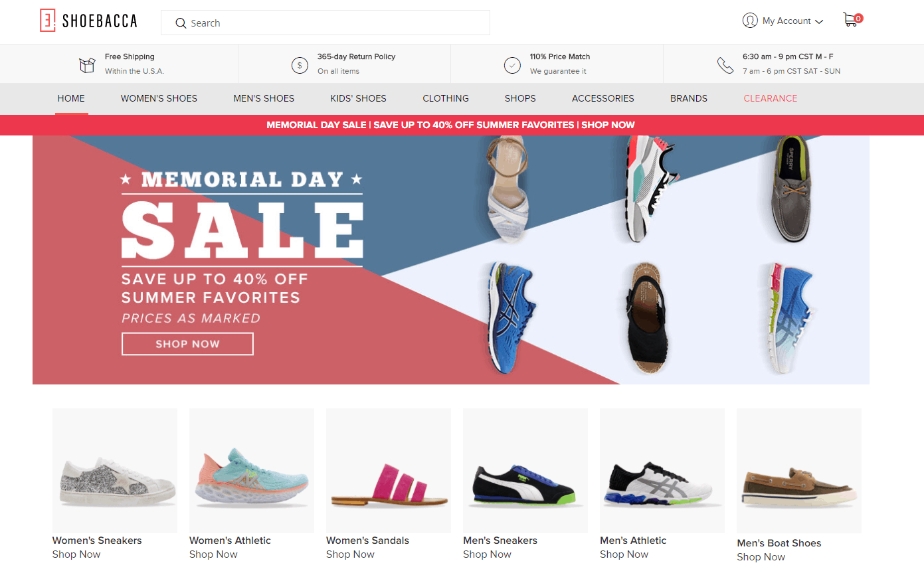Open the MEN'S SHOES menu

264,98
